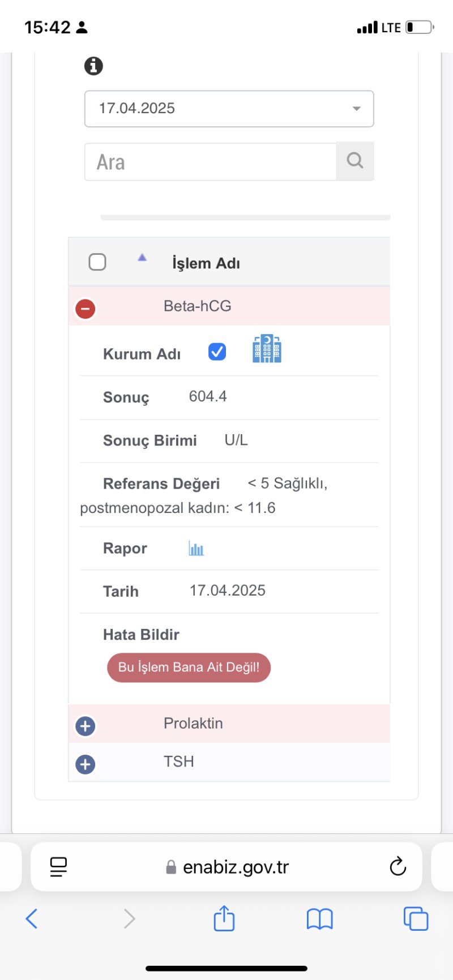453x980 pixels.
Task: Collapse the Beta-hCG row with minus icon
Action: pyautogui.click(x=86, y=309)
